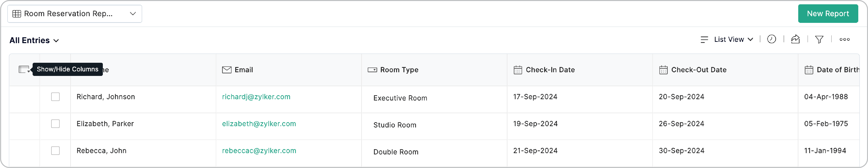Viewport: 868px width, 168px height.
Task: Click the Executive Room cell
Action: [x=400, y=98]
